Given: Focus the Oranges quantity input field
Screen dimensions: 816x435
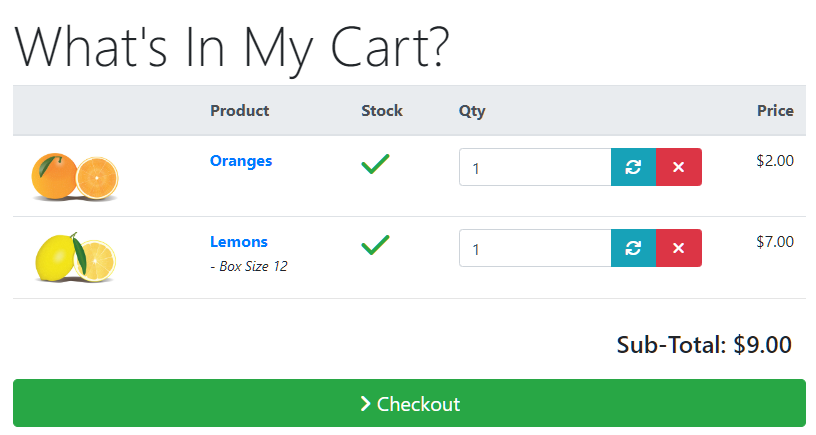Looking at the screenshot, I should coord(535,167).
